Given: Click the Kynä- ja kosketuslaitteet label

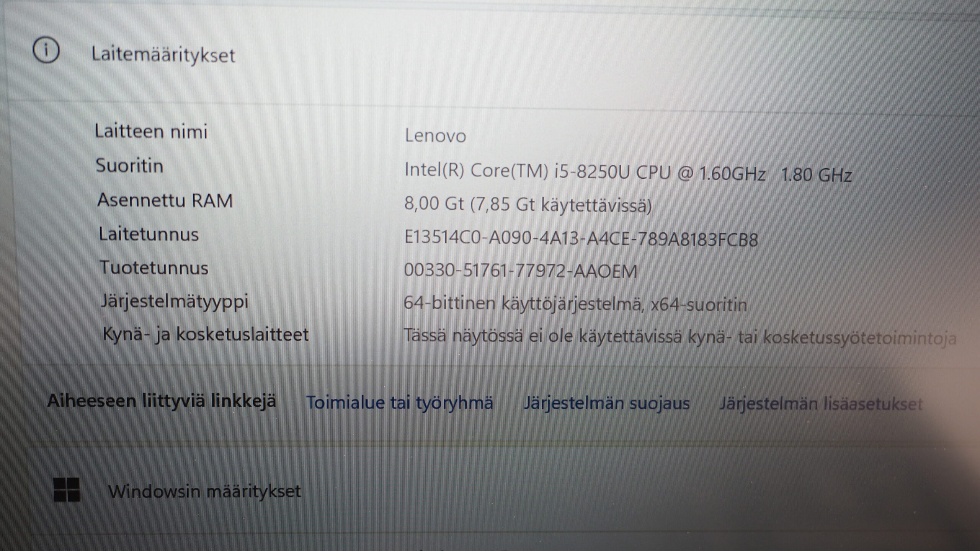Looking at the screenshot, I should [206, 334].
